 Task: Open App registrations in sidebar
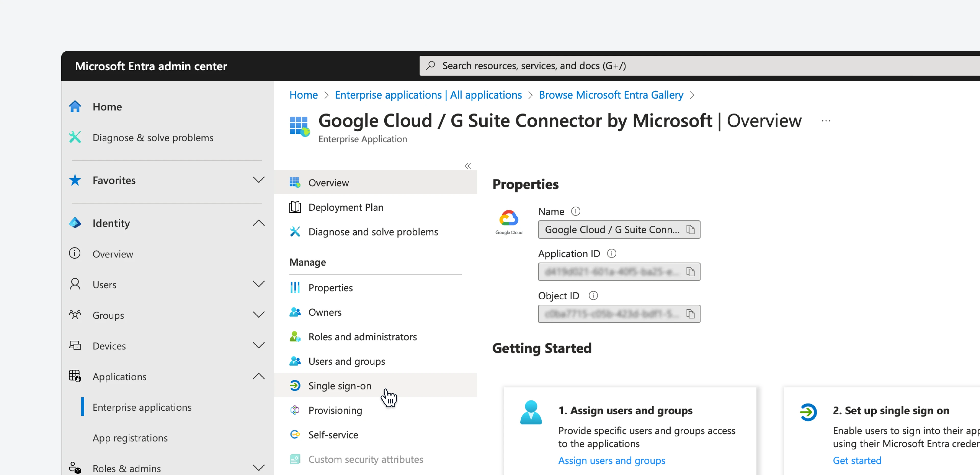(x=130, y=438)
